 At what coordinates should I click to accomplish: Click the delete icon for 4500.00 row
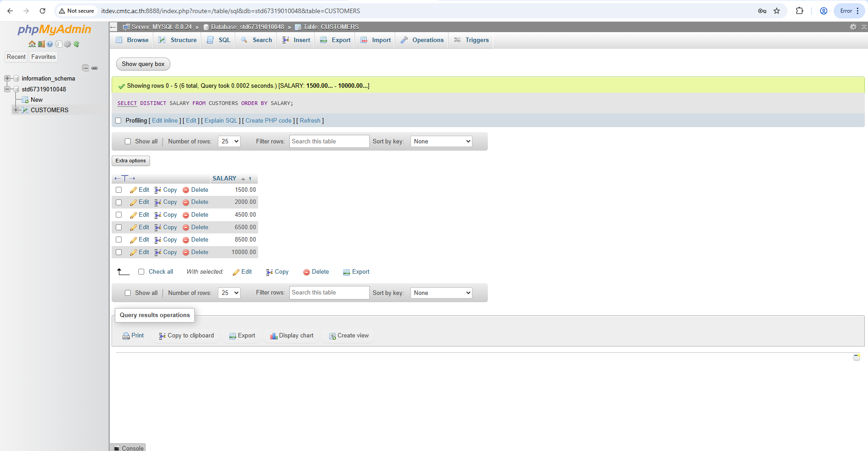(x=186, y=215)
